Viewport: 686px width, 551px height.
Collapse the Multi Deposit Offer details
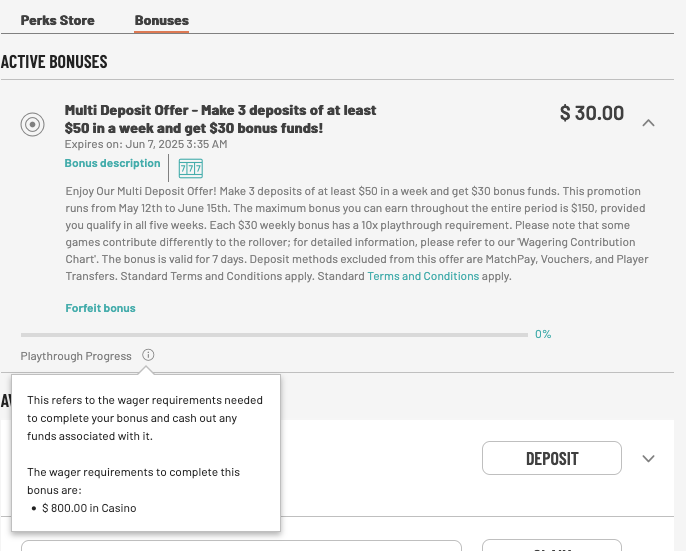(648, 123)
